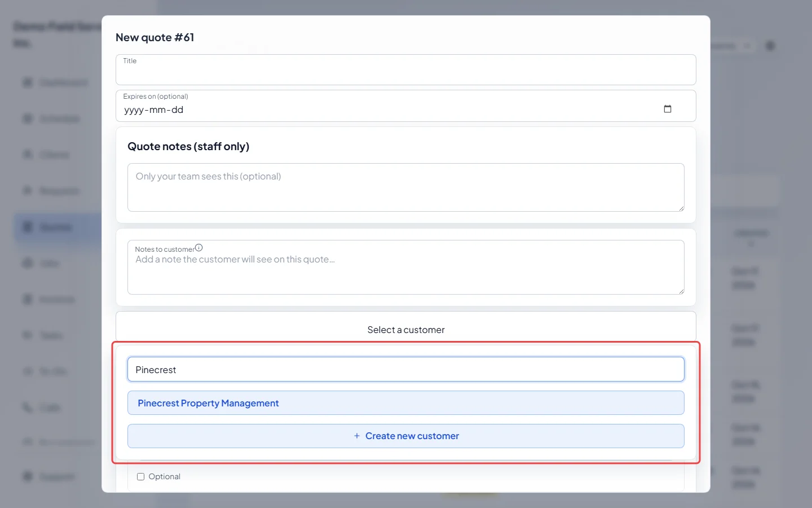Screen dimensions: 812x508
Task: Click the staff-only quote notes textarea
Action: (x=406, y=187)
